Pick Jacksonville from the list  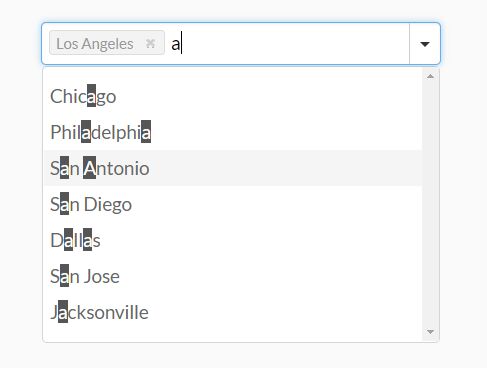233,312
